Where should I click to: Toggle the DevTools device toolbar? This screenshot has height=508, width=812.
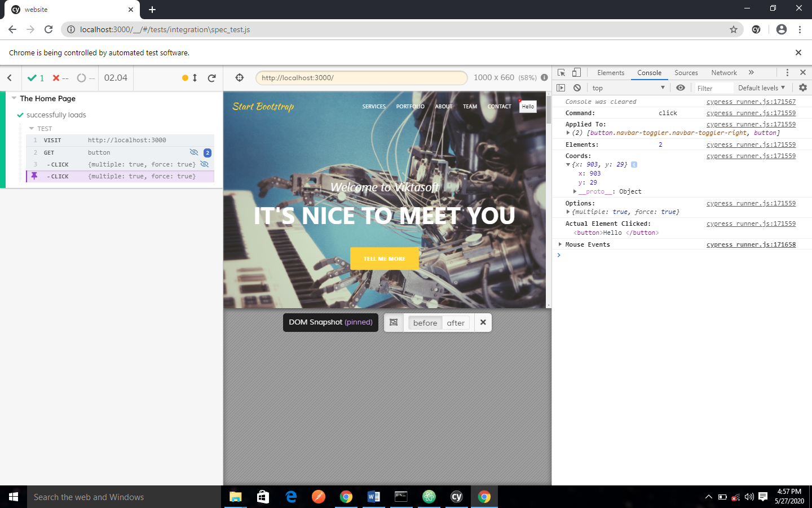click(576, 72)
